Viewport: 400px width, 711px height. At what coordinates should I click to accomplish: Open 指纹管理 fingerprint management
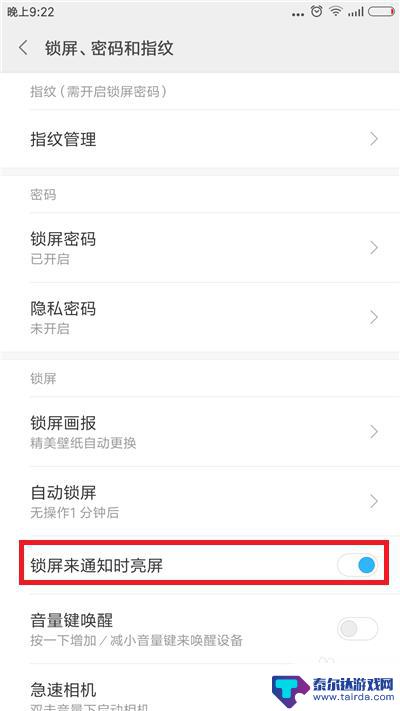pos(200,139)
